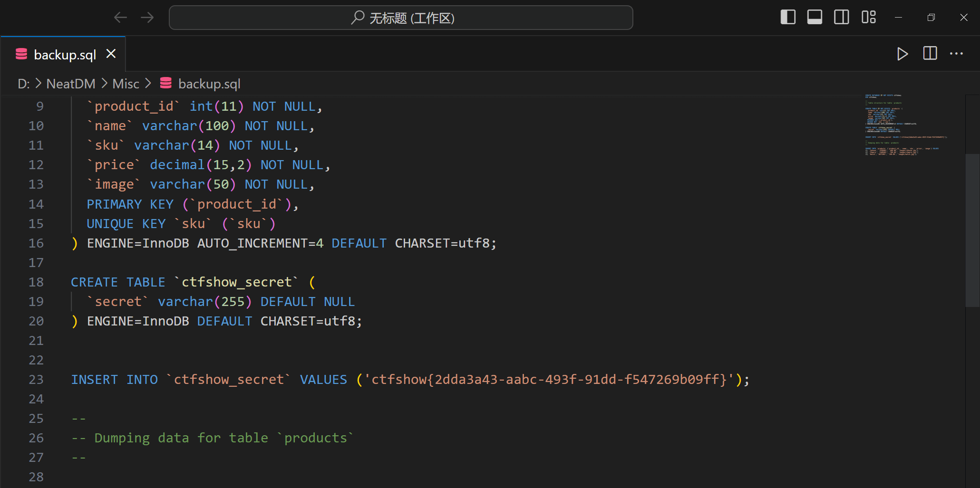The image size is (980, 488).
Task: Restore down the VS Code window
Action: [x=931, y=18]
